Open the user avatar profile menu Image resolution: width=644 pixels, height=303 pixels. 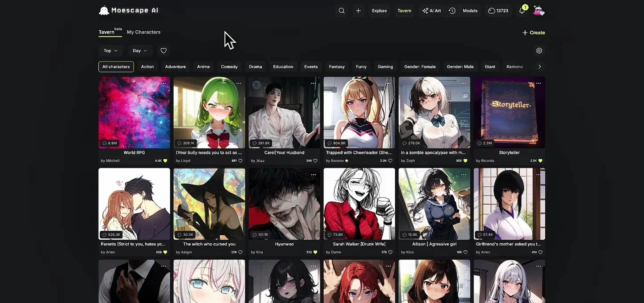[538, 11]
